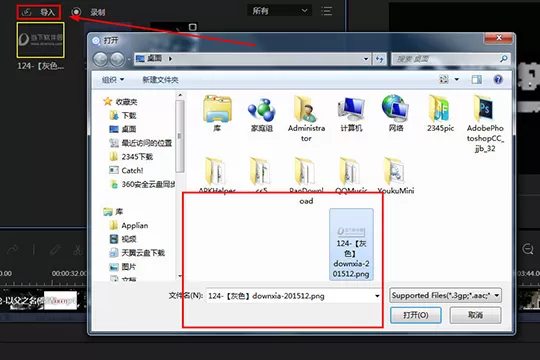This screenshot has width=540, height=360.
Task: Select Applian in navigation pane
Action: [129, 225]
